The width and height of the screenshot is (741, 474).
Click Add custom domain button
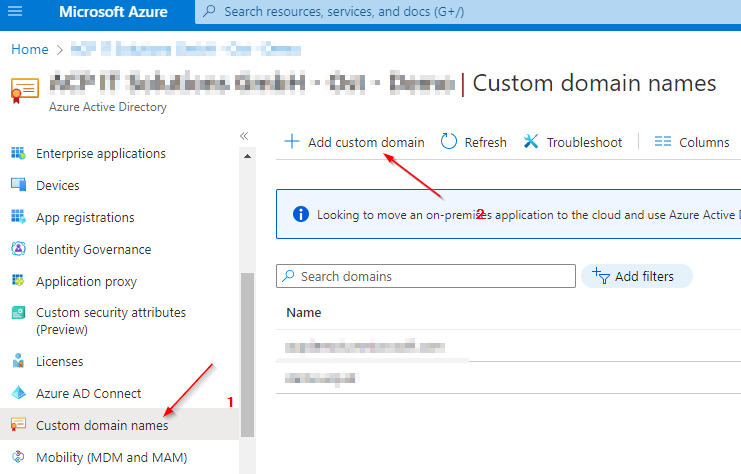(x=354, y=142)
